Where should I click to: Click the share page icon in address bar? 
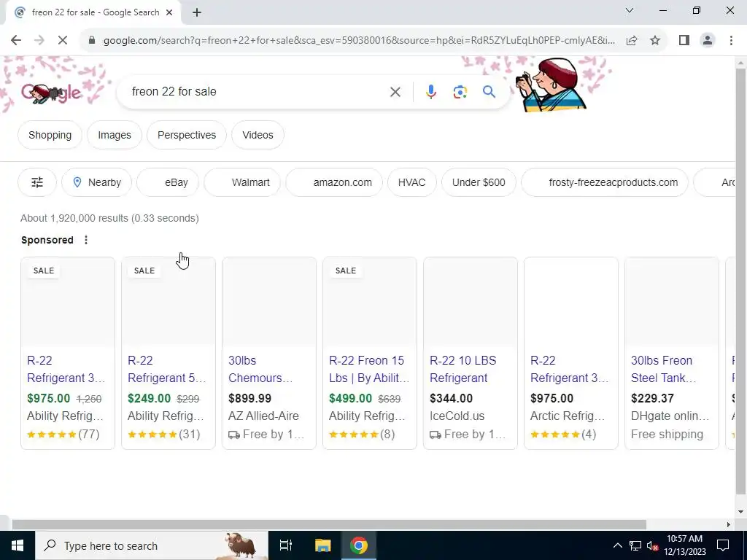632,41
